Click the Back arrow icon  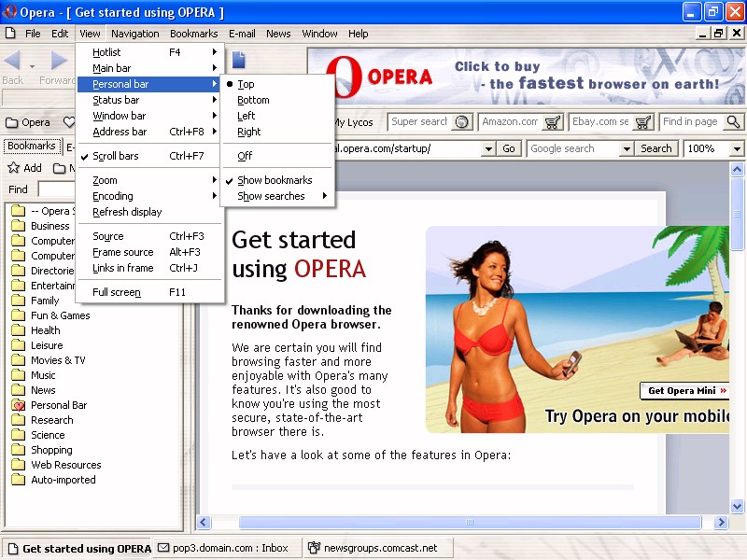pos(12,61)
